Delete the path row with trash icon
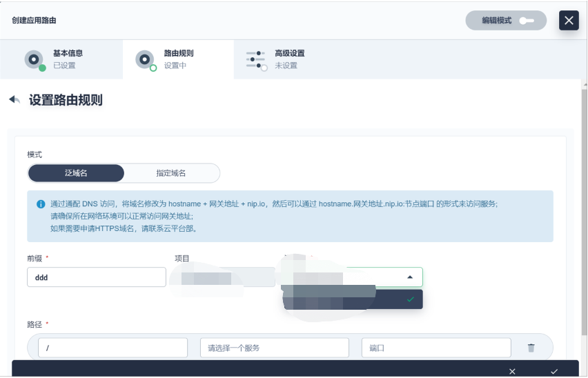The width and height of the screenshot is (588, 378). tap(531, 348)
